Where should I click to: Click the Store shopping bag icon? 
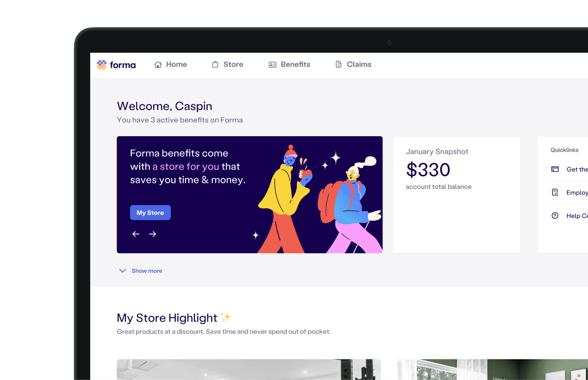[215, 64]
